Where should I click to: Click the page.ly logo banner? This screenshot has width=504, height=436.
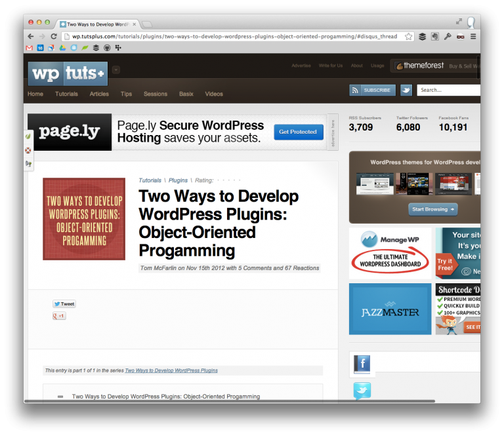click(70, 132)
